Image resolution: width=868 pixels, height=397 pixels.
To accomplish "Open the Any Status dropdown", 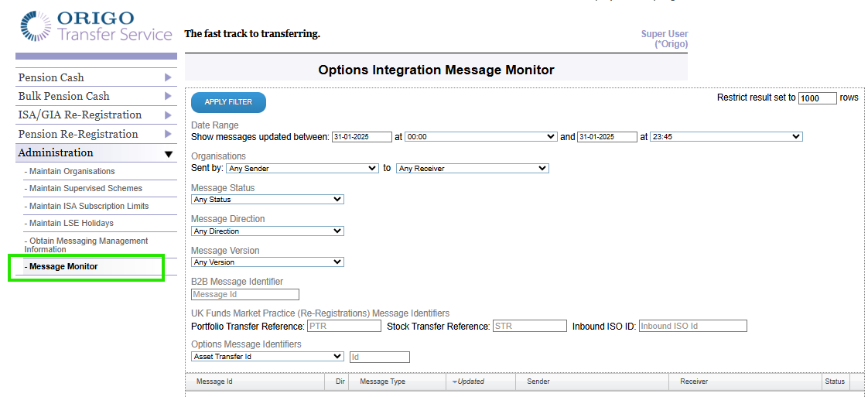I will click(268, 200).
